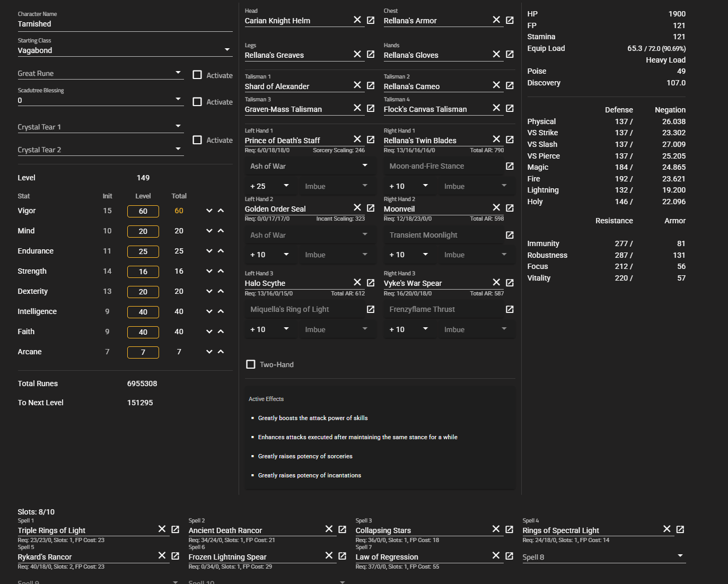This screenshot has width=728, height=584.
Task: Open Moonveil upgrade level dropdown
Action: [x=409, y=255]
